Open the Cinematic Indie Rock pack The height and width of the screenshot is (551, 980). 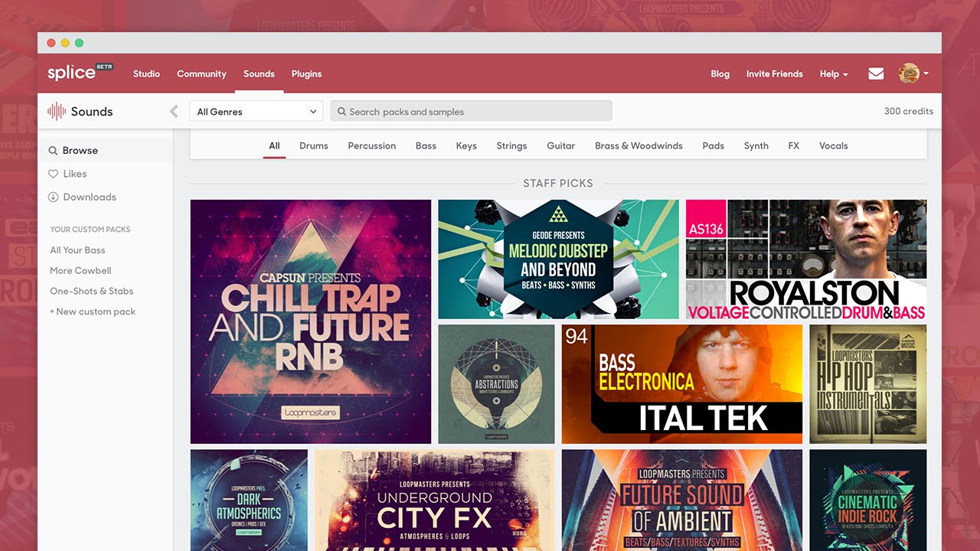868,500
